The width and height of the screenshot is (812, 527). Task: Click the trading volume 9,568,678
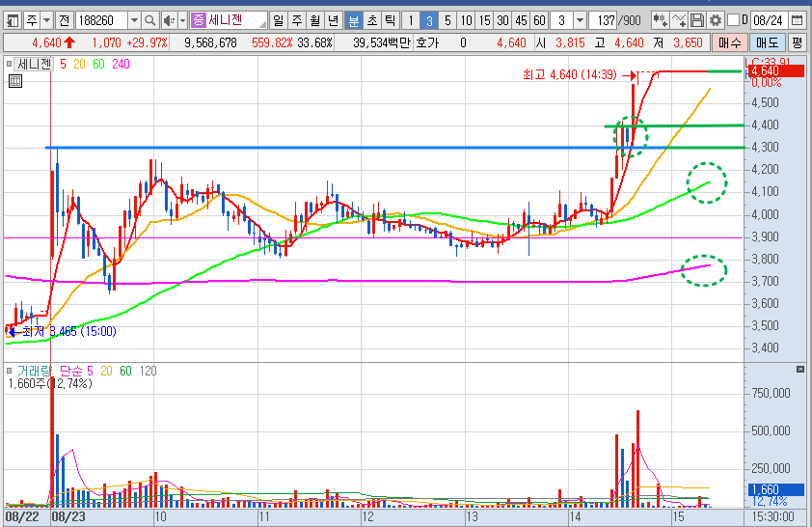pyautogui.click(x=210, y=42)
